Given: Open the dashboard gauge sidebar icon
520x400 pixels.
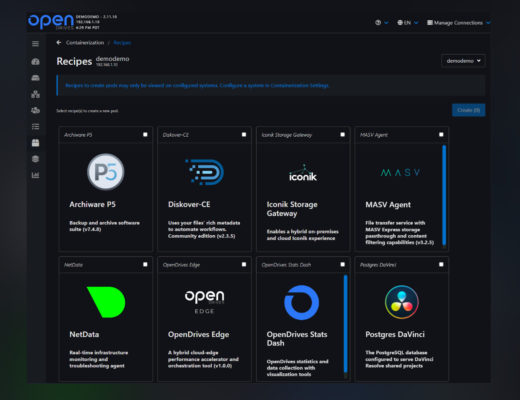Looking at the screenshot, I should 35,62.
